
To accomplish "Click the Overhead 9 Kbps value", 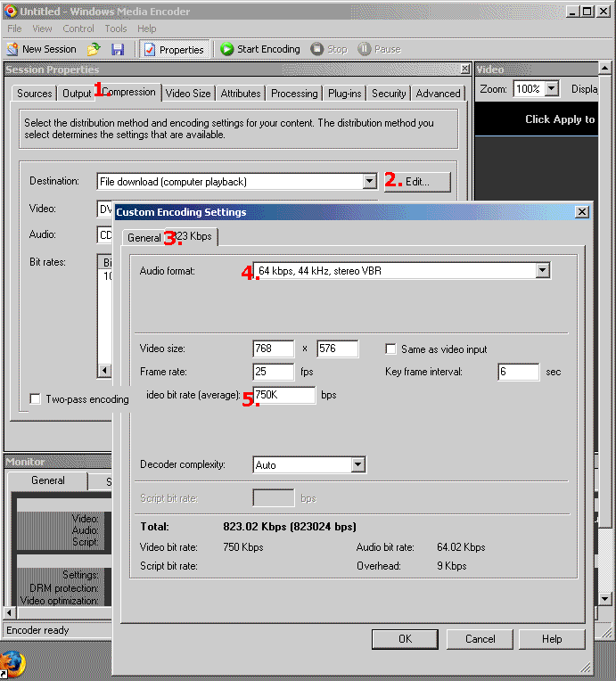I will pyautogui.click(x=451, y=565).
